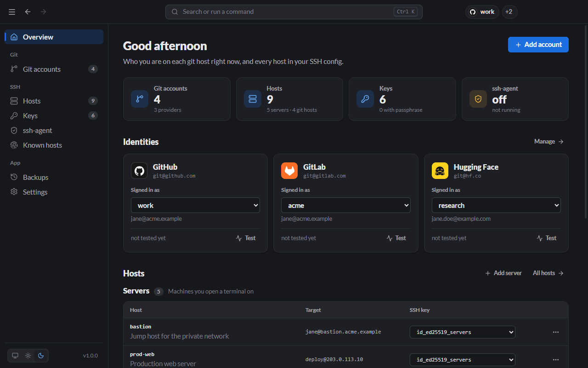This screenshot has width=588, height=368.
Task: Open GitLab signed-in account dropdown
Action: click(346, 205)
